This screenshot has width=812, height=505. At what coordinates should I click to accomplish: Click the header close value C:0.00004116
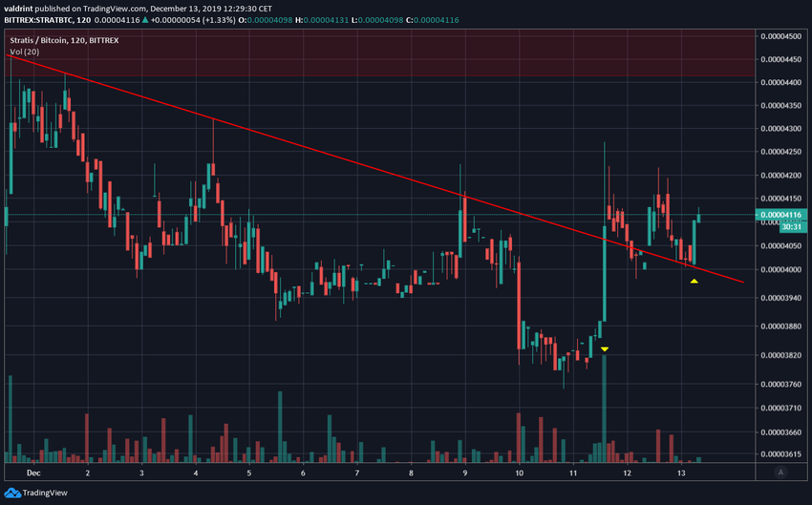(x=433, y=20)
